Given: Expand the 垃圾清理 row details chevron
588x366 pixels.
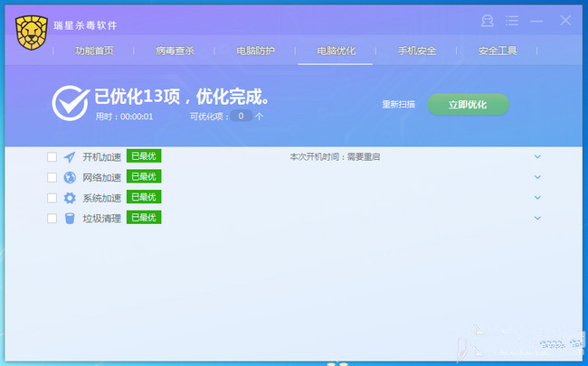Looking at the screenshot, I should [537, 218].
